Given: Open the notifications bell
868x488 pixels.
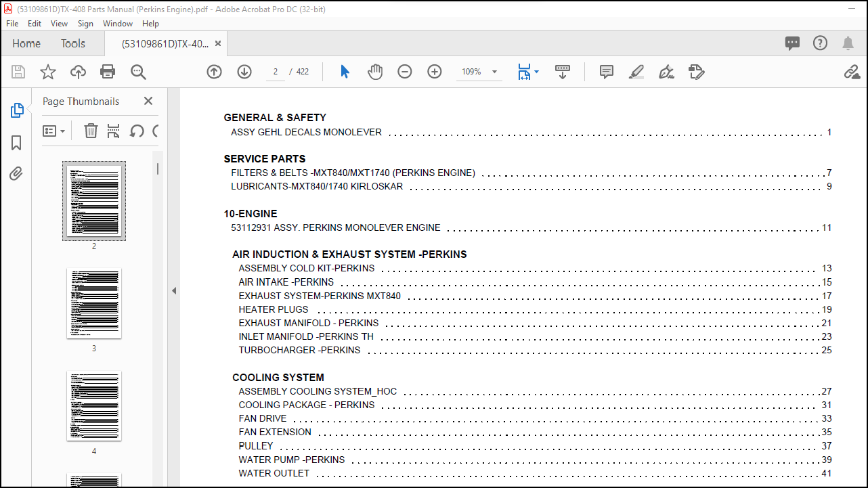Looking at the screenshot, I should 848,43.
